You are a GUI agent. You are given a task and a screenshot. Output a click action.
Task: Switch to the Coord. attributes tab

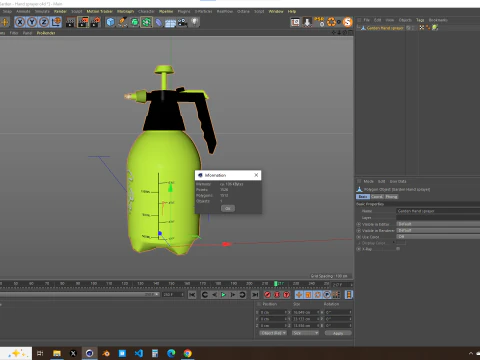click(x=377, y=197)
